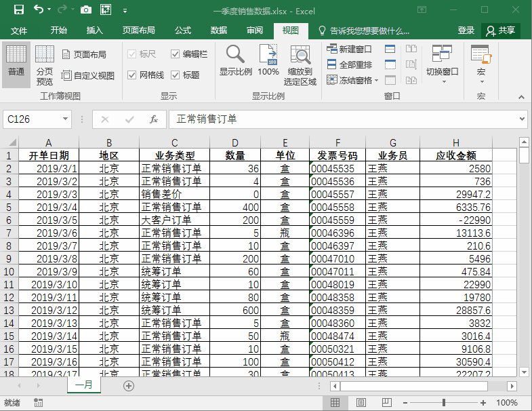The width and height of the screenshot is (532, 411).
Task: Uncheck the Gridlines checkbox
Action: pyautogui.click(x=132, y=75)
